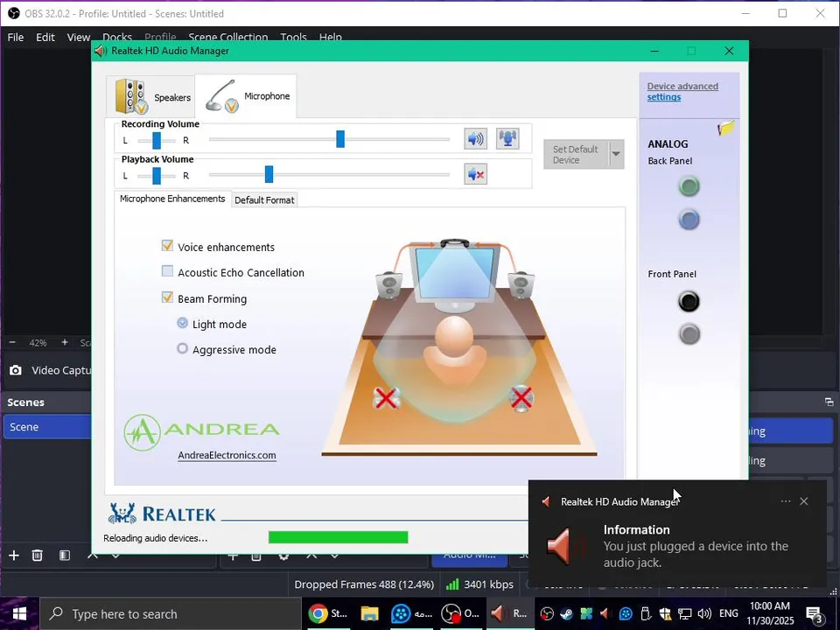The image size is (840, 630).
Task: Open the OBS Scene Collection menu
Action: point(228,37)
